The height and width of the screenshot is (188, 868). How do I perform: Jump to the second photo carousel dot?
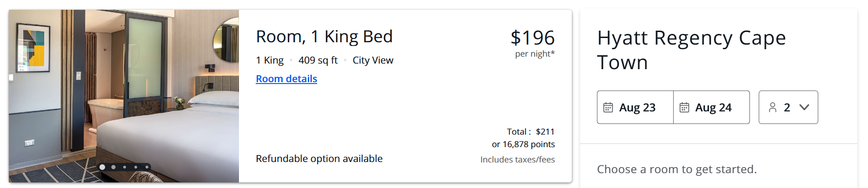point(113,167)
